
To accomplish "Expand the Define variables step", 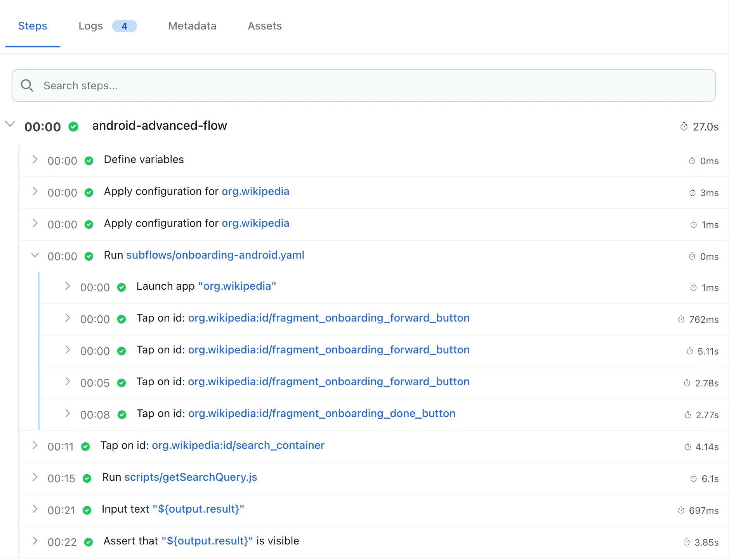I will pyautogui.click(x=35, y=160).
